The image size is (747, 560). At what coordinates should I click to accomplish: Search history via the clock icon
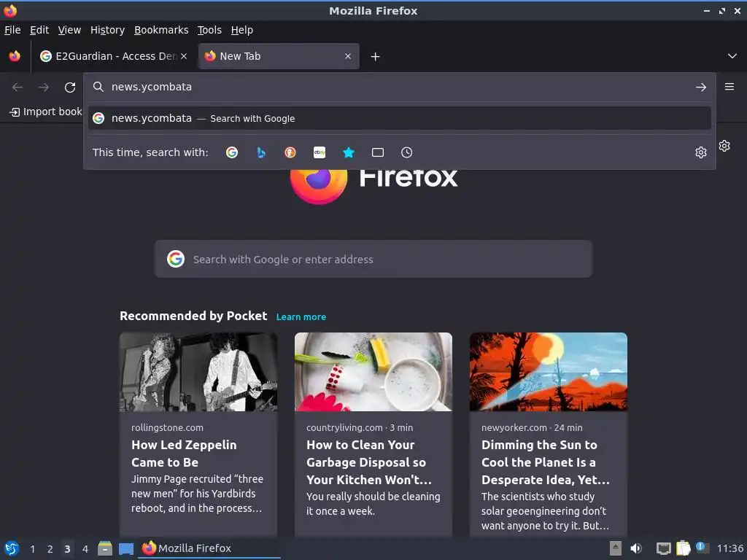(x=407, y=152)
